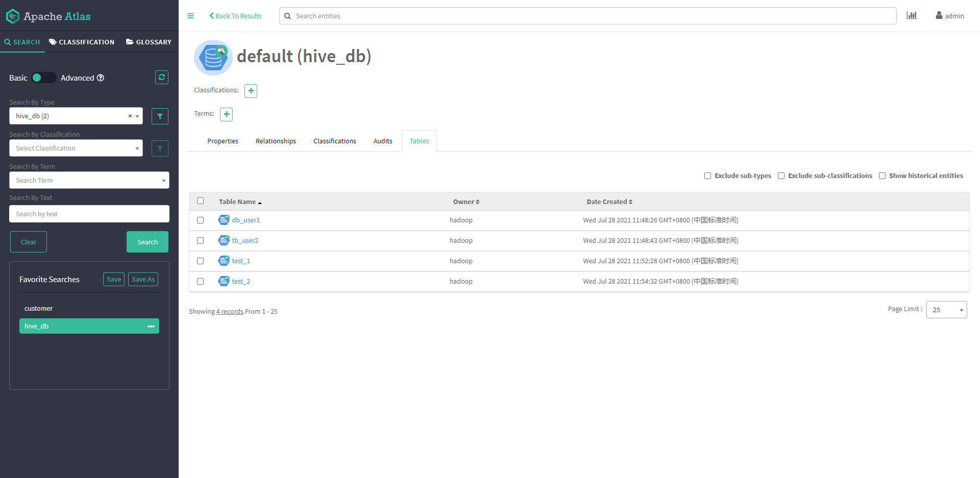Toggle Basic to Advanced search switch
The width and height of the screenshot is (980, 478).
point(44,78)
